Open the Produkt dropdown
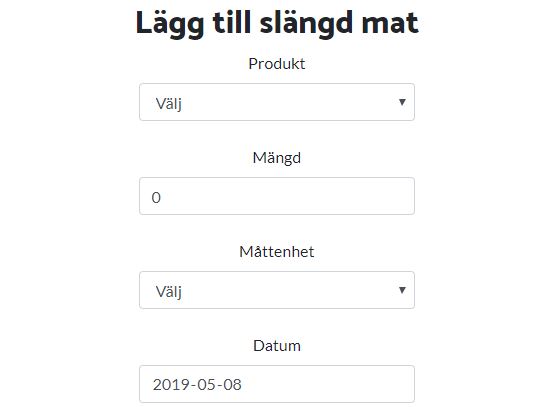Screen dimensions: 553x407 [x=277, y=102]
